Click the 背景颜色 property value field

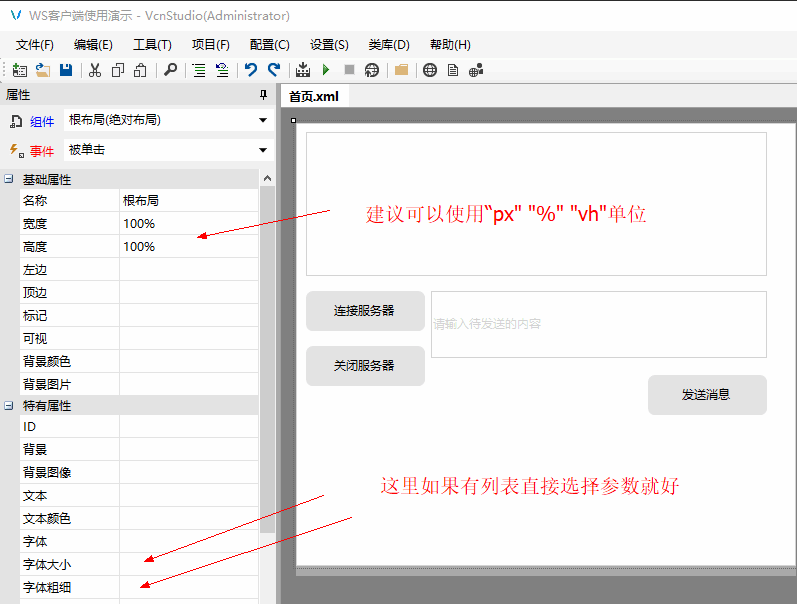coord(188,361)
